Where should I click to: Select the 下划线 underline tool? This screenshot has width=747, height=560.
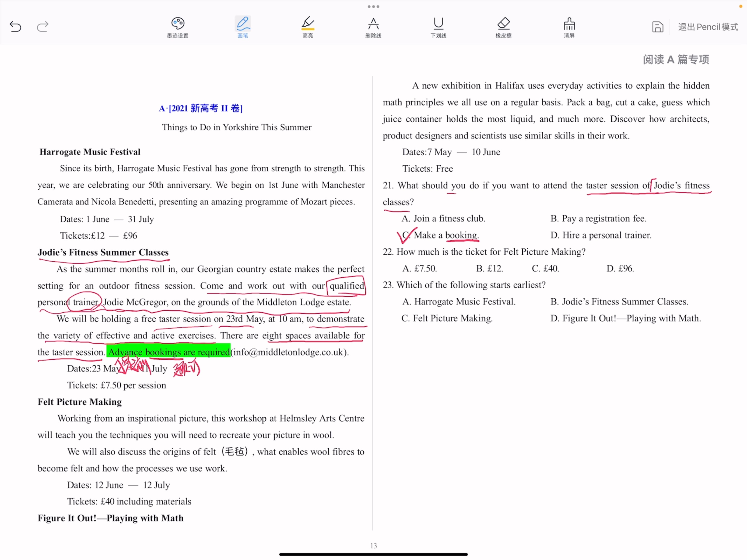click(438, 28)
